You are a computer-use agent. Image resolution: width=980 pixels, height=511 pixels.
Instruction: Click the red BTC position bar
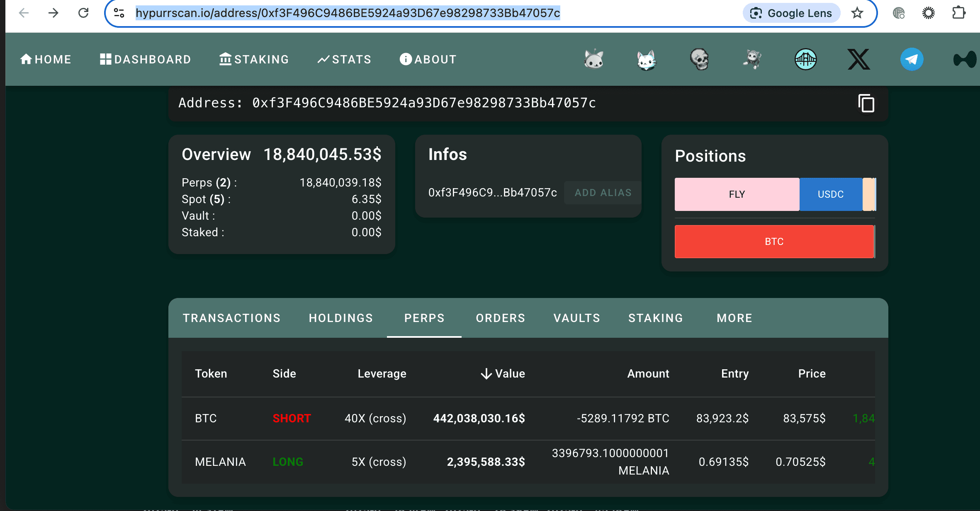click(x=774, y=242)
